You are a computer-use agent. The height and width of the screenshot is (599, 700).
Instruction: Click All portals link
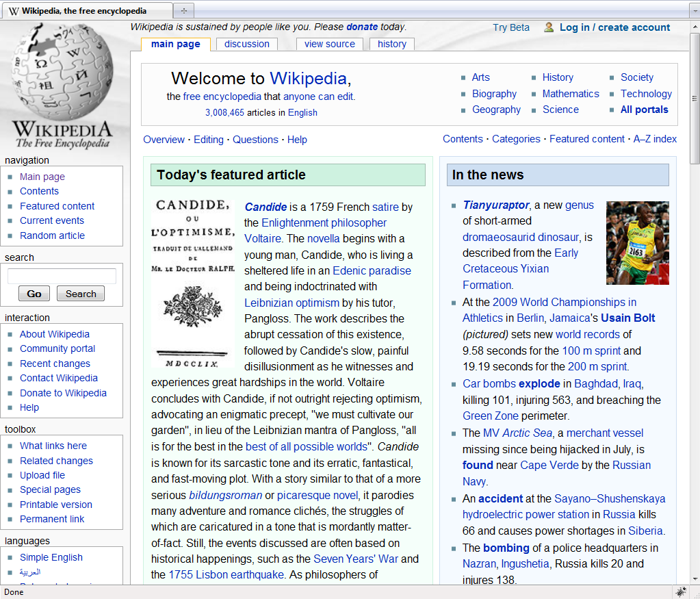point(644,110)
